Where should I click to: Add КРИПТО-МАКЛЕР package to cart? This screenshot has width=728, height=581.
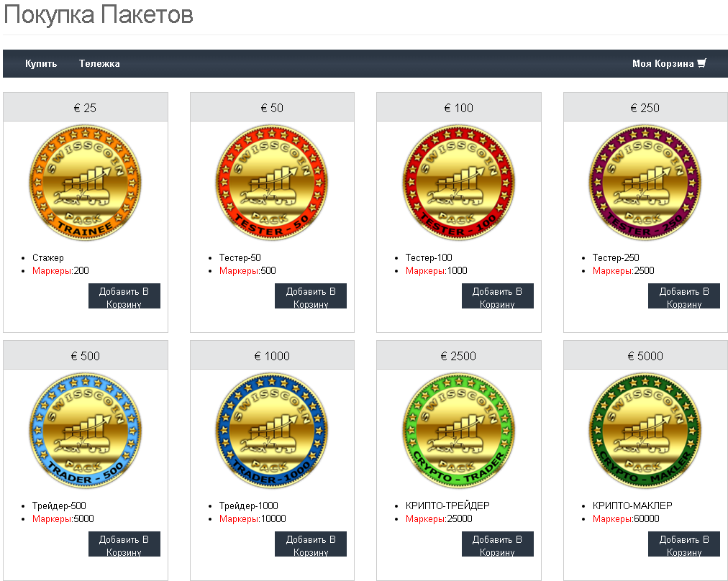click(x=684, y=544)
